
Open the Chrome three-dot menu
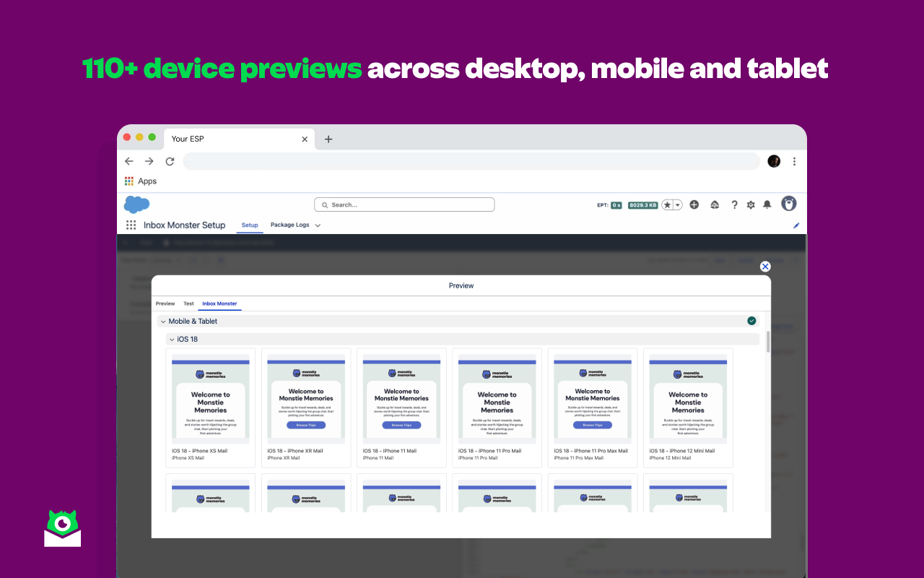coord(794,161)
